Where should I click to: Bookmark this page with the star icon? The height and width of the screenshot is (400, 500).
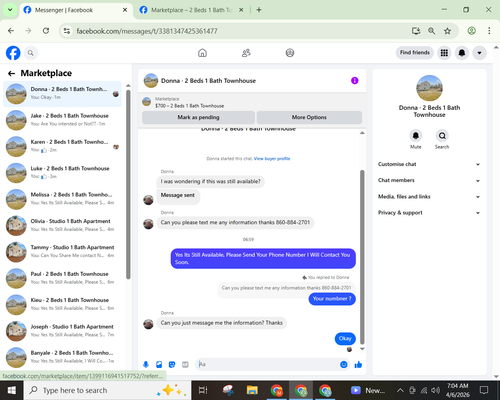[447, 31]
